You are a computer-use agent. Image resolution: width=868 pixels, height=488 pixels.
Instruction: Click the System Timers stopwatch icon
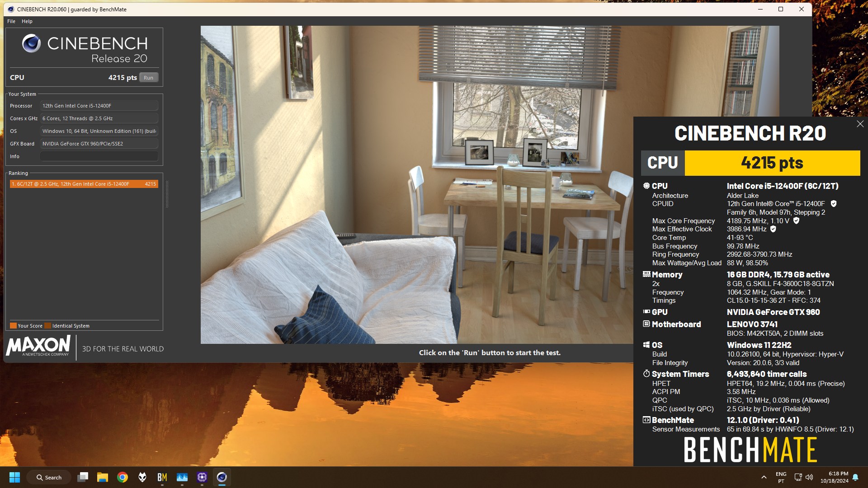(x=646, y=374)
